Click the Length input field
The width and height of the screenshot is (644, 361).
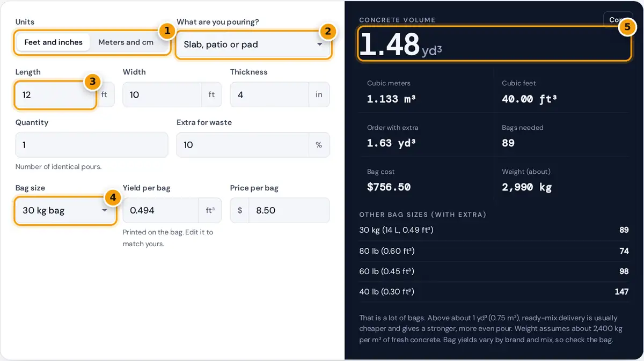56,94
